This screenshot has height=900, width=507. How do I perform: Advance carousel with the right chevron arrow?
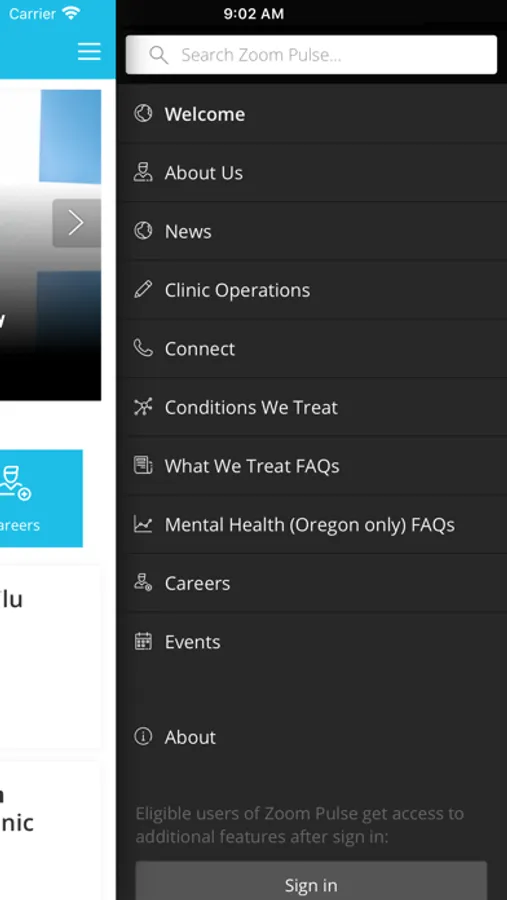click(x=76, y=223)
